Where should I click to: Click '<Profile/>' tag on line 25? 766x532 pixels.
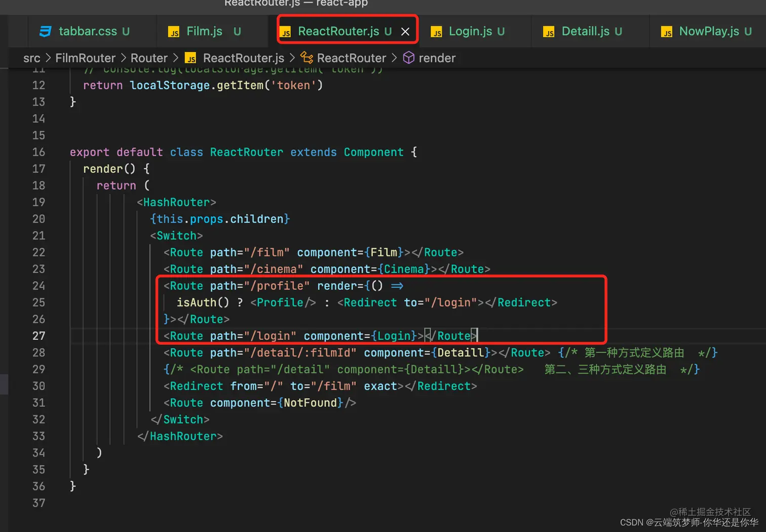tap(283, 302)
